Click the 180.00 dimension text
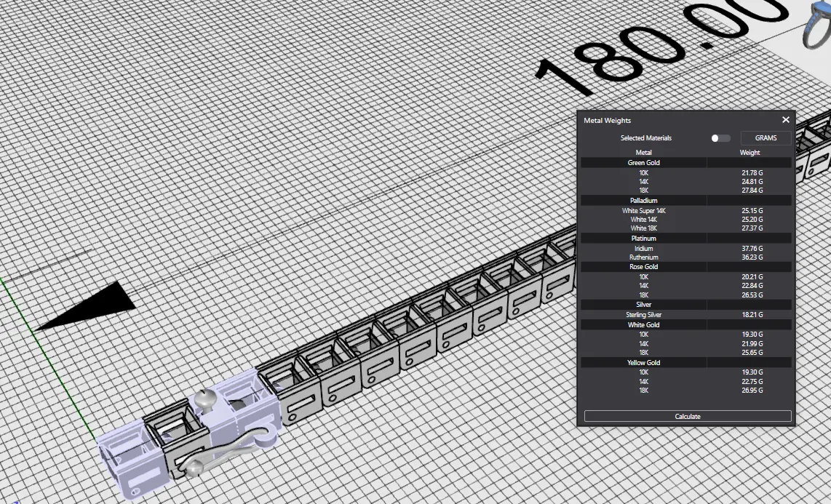 tap(655, 44)
